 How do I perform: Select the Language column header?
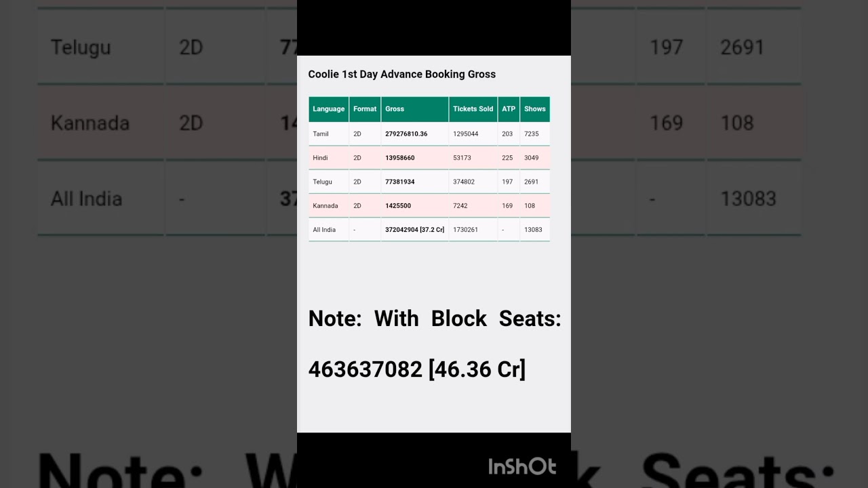329,109
